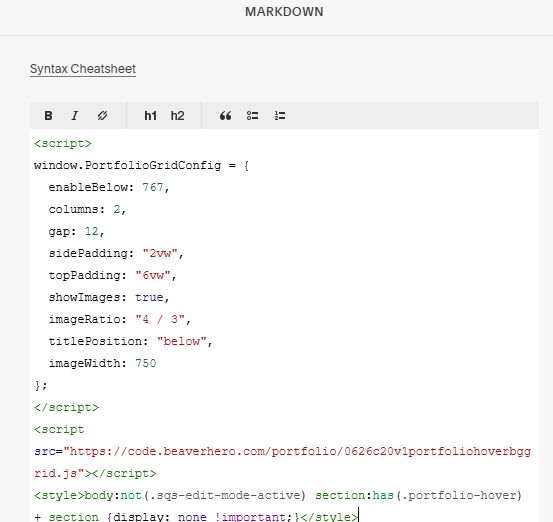Click the topPadding "6vw" value

[x=153, y=275]
